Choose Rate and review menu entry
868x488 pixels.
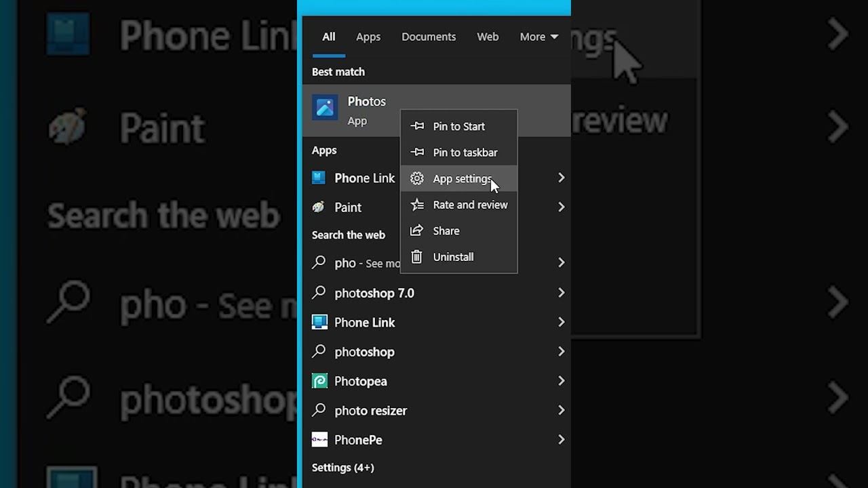(459, 205)
